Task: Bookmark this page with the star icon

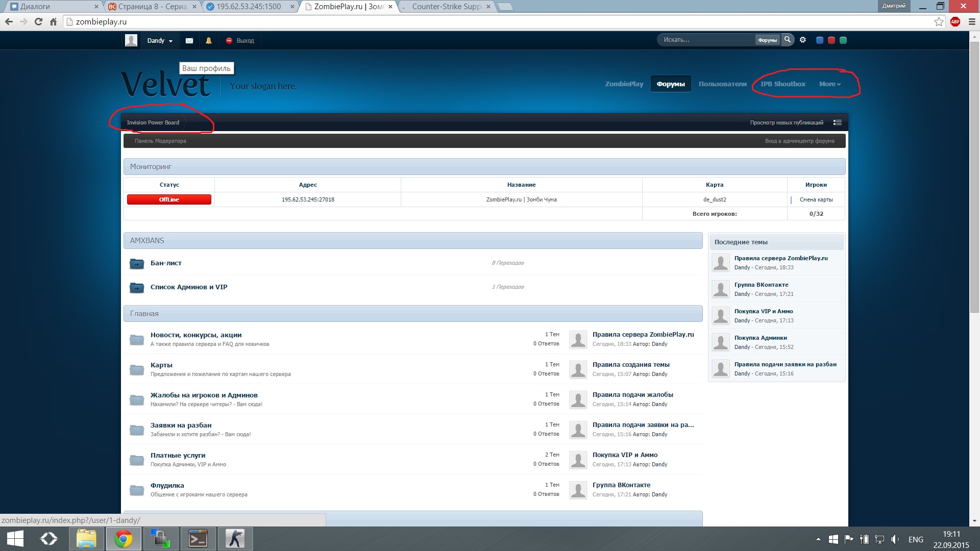Action: (939, 21)
